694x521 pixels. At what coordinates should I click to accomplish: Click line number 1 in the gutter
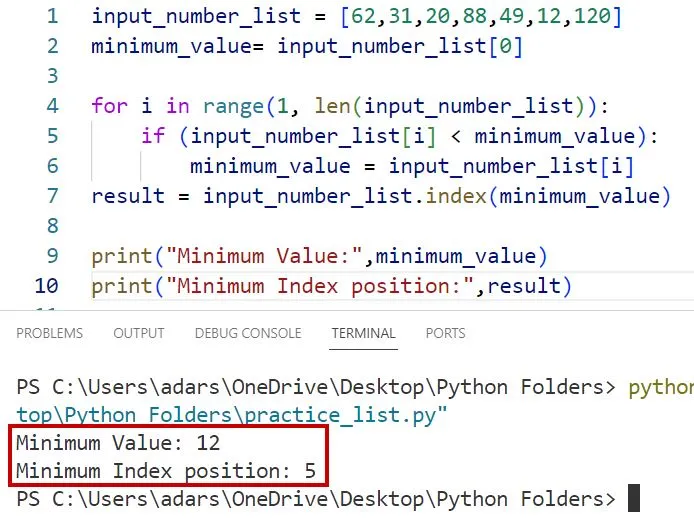point(52,17)
